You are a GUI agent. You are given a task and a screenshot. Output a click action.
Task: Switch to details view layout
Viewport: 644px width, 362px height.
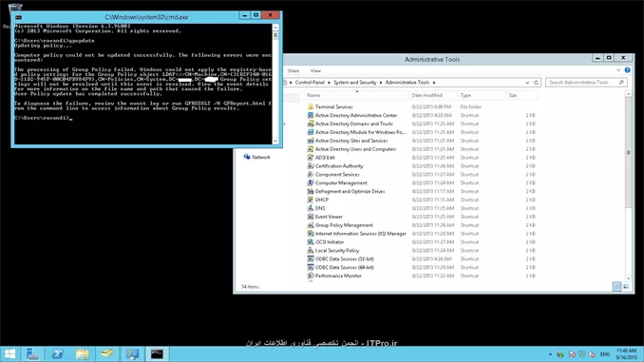[616, 287]
